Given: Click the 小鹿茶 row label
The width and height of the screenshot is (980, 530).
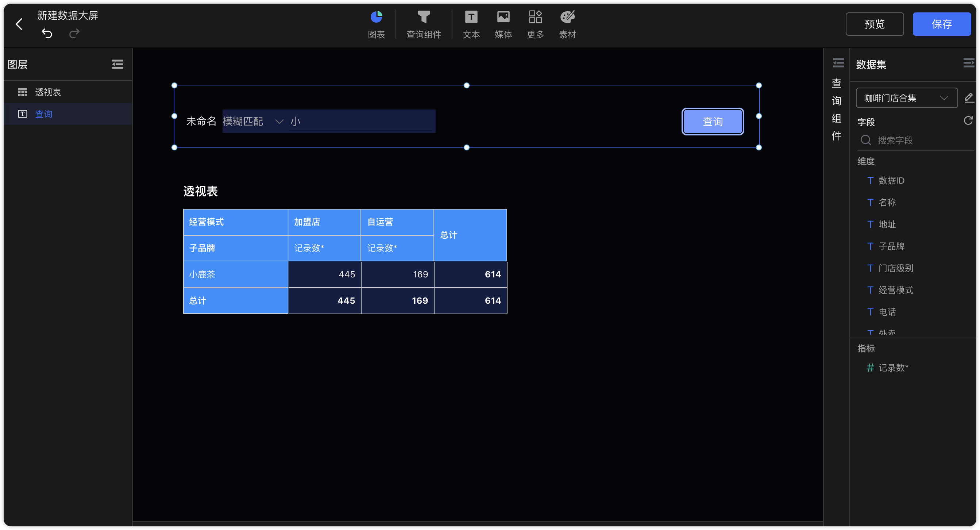Looking at the screenshot, I should (x=235, y=274).
